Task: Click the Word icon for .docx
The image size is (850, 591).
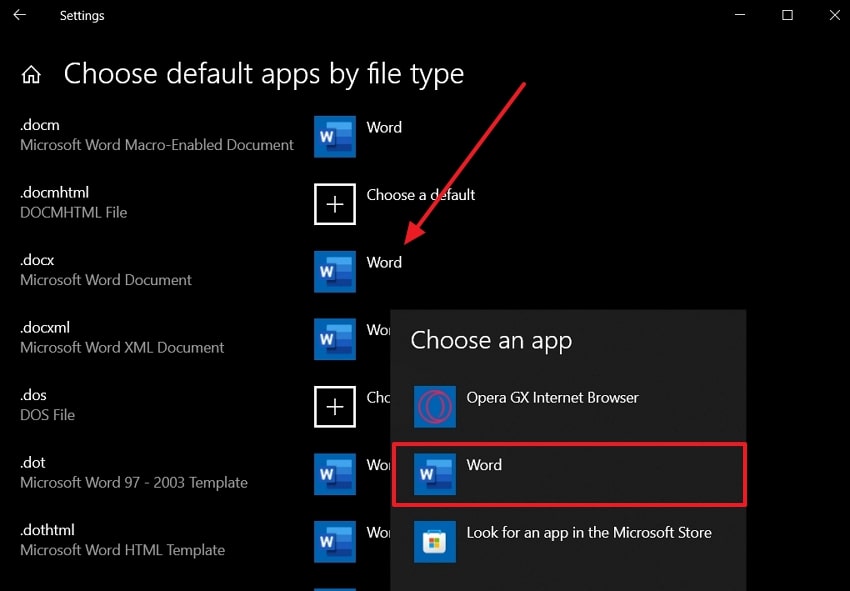Action: coord(335,272)
